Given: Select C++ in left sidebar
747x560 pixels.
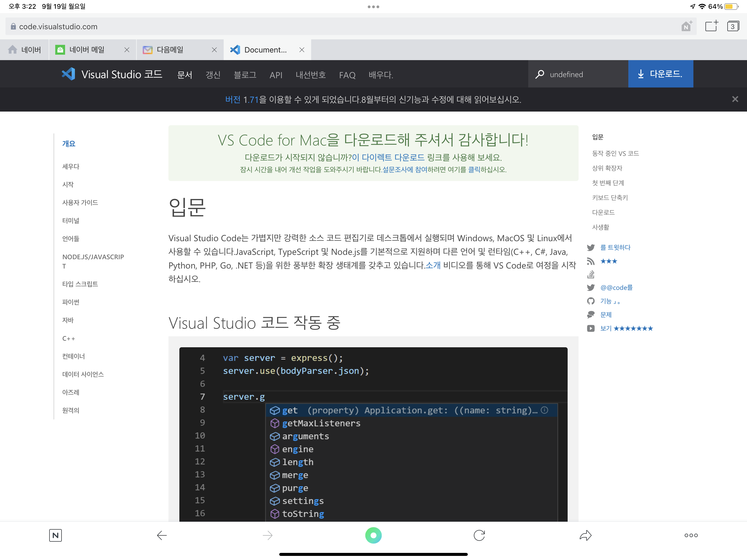Looking at the screenshot, I should (69, 338).
